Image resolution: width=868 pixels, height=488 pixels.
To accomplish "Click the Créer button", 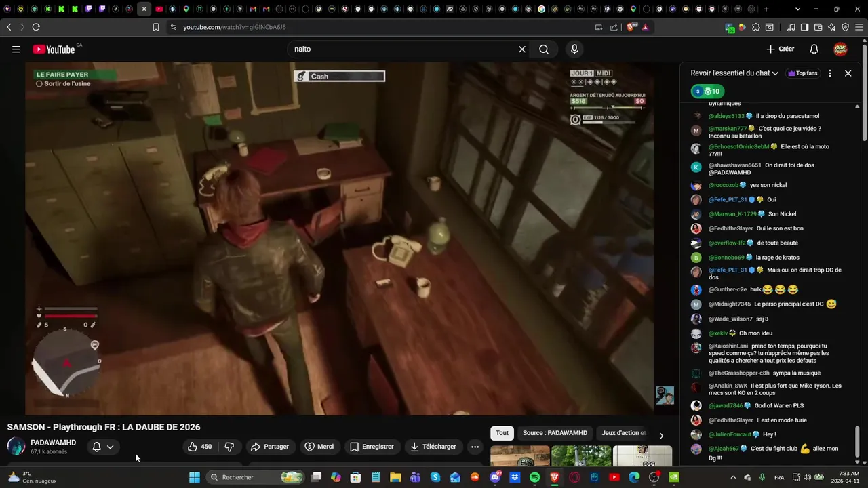I will (x=781, y=49).
